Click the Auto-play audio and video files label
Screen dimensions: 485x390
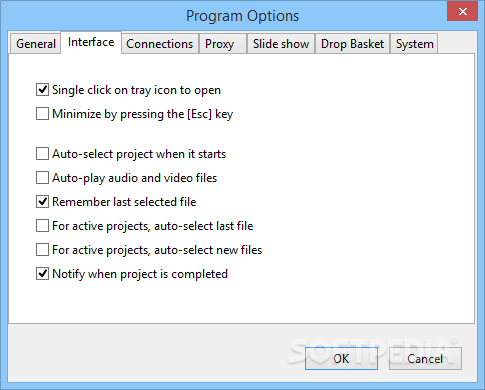click(x=135, y=178)
